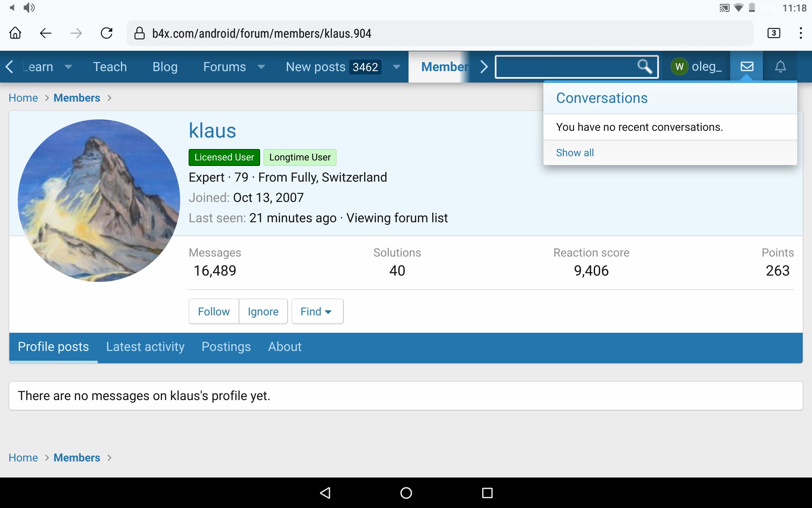812x508 pixels.
Task: Expand more navigation via the right chevron
Action: tap(483, 66)
